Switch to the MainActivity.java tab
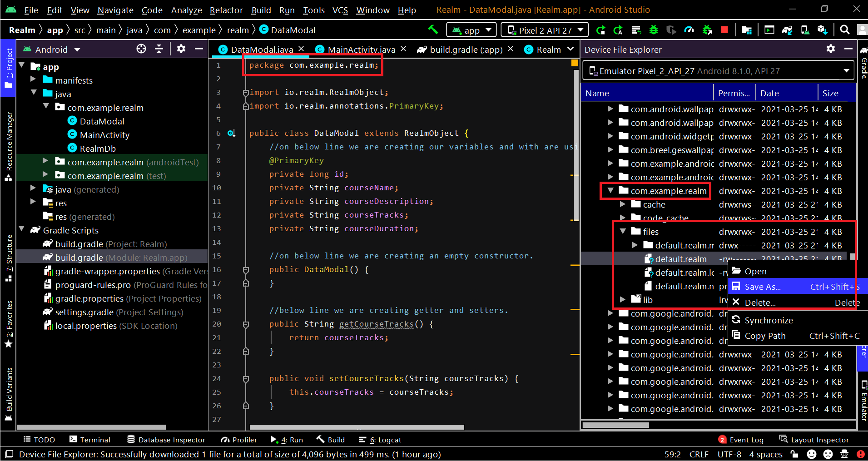This screenshot has width=868, height=461. pos(361,50)
